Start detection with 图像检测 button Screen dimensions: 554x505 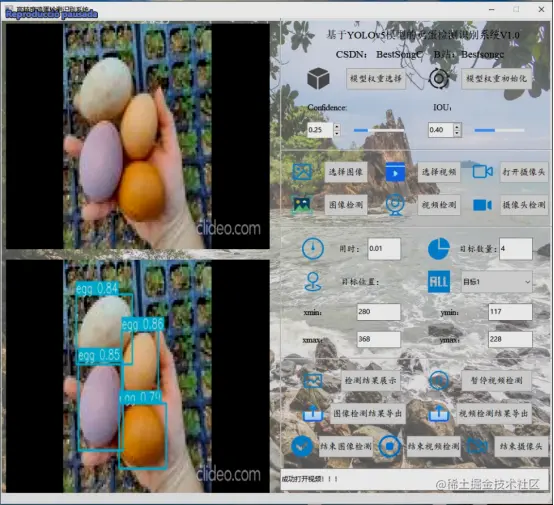(x=346, y=205)
